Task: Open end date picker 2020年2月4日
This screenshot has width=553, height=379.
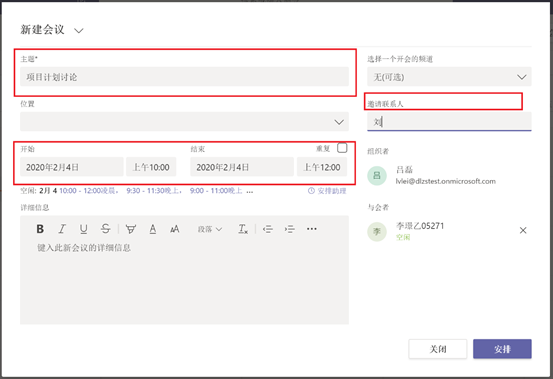Action: coord(242,167)
